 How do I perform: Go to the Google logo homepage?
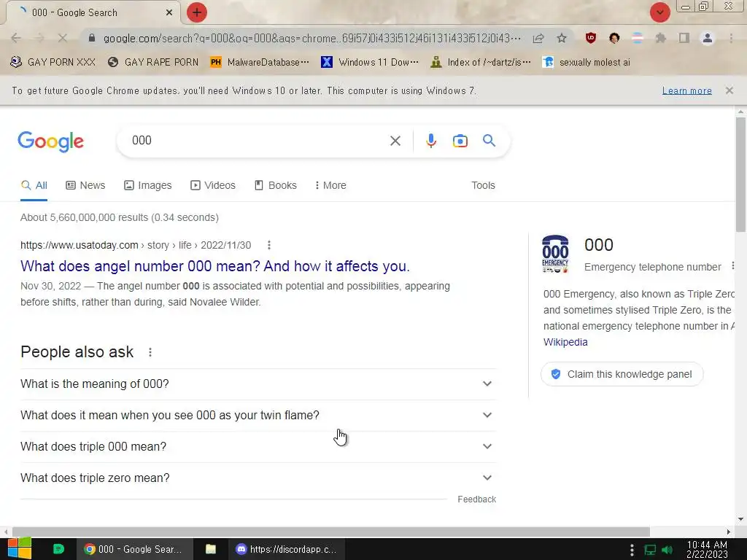(51, 141)
